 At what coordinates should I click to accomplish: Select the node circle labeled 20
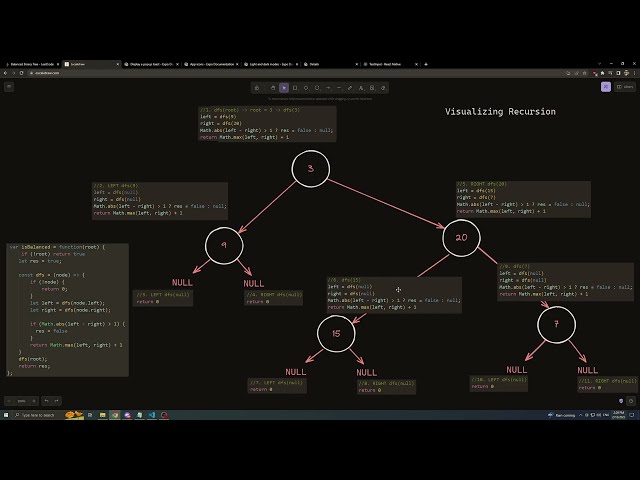click(461, 238)
